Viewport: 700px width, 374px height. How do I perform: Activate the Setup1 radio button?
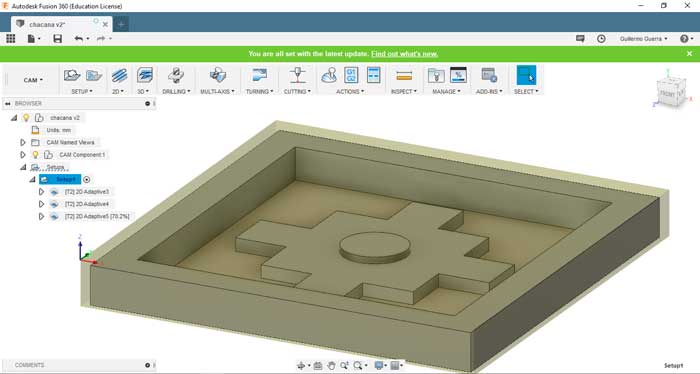[x=87, y=179]
